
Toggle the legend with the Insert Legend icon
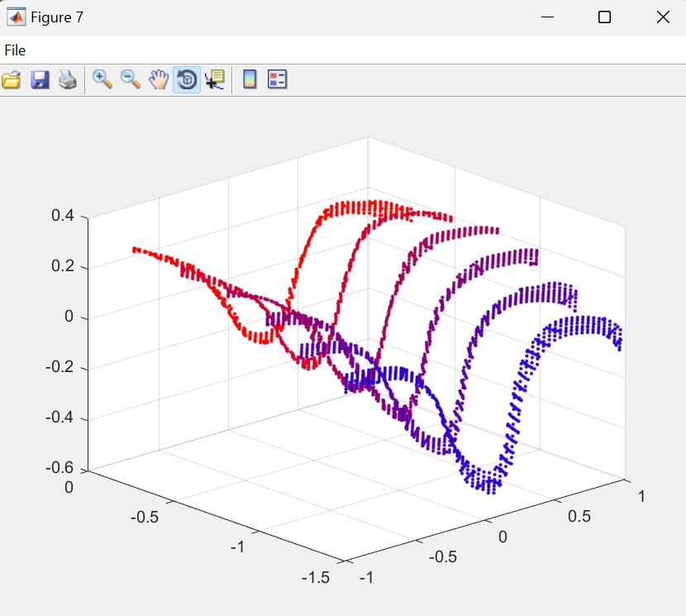coord(277,79)
